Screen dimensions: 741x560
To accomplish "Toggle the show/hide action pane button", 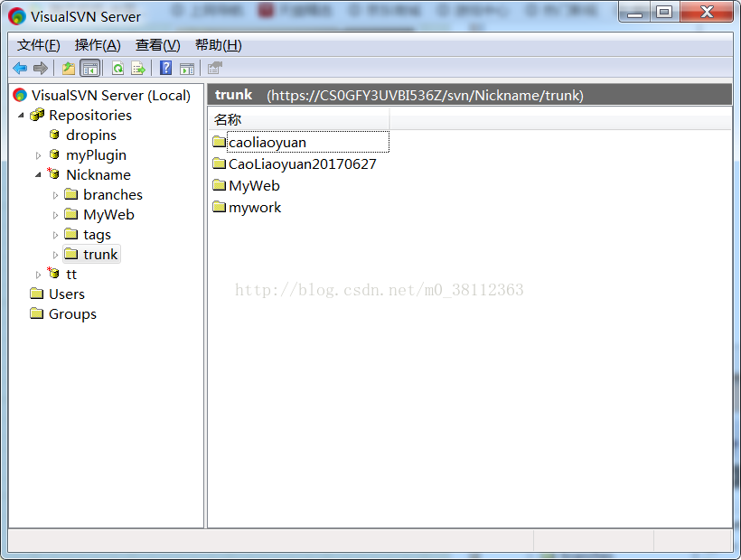I will click(x=187, y=69).
